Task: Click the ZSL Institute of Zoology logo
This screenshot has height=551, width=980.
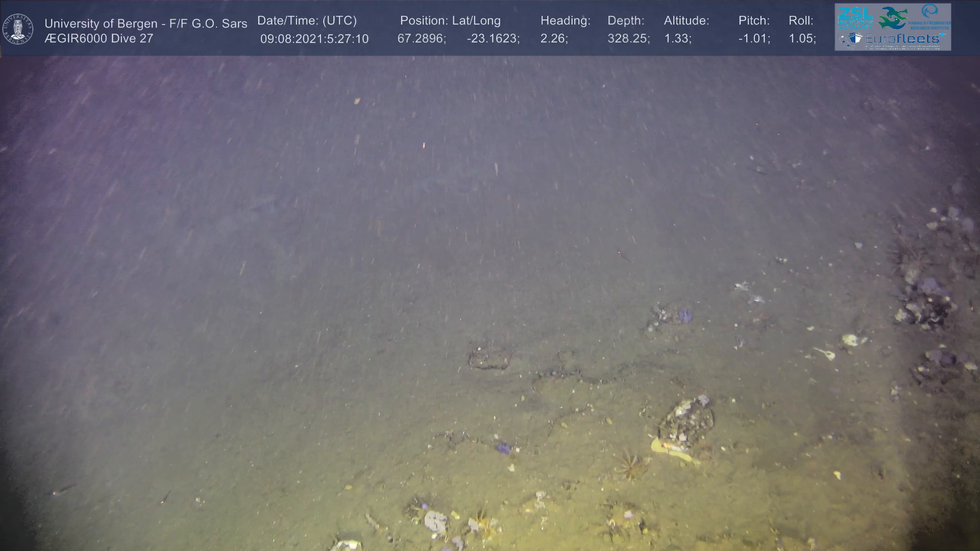Action: [855, 17]
